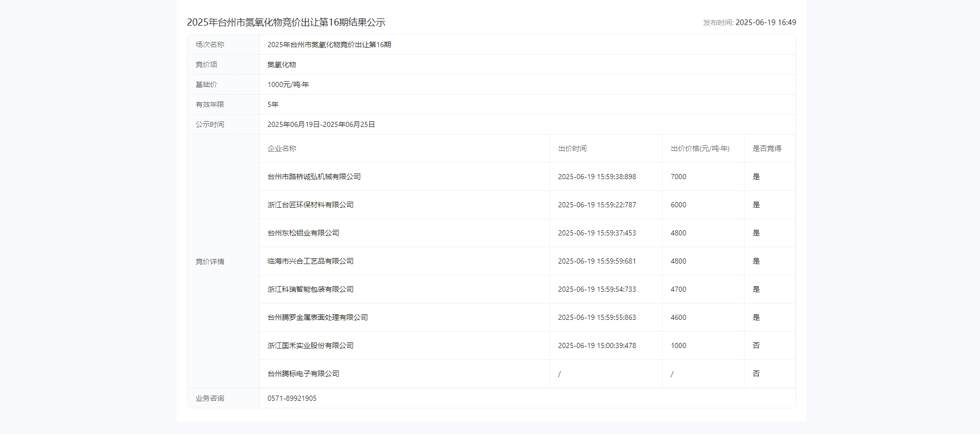Click the 是 result for 浙江科瑞智能包装
980x434 pixels.
(756, 289)
